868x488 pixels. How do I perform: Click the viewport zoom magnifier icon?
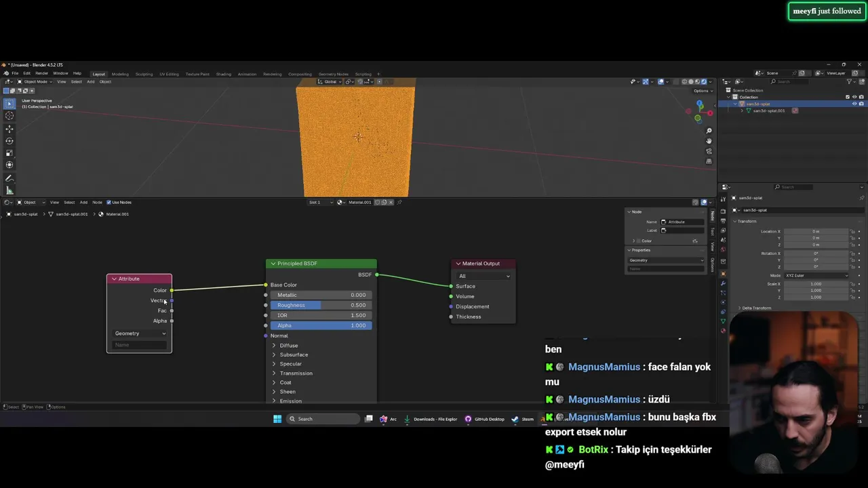pos(709,131)
